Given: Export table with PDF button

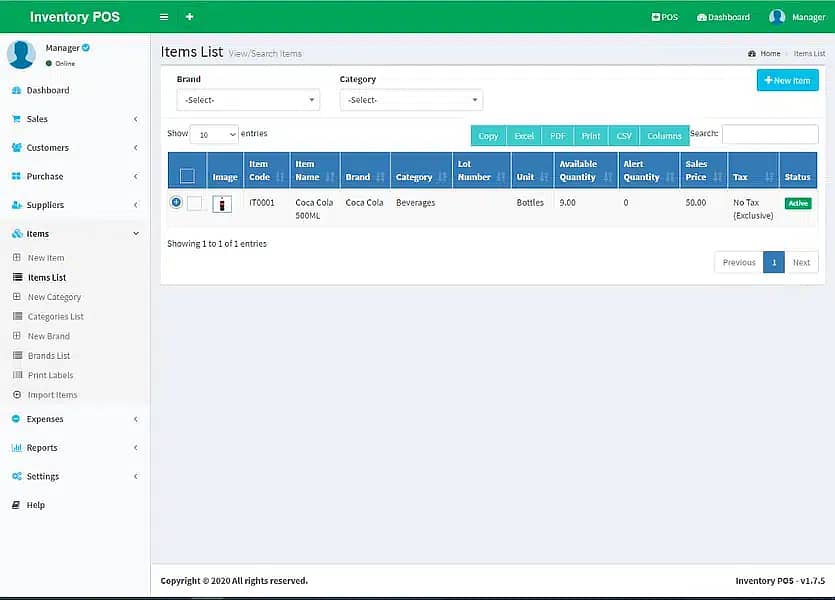Looking at the screenshot, I should [x=558, y=136].
